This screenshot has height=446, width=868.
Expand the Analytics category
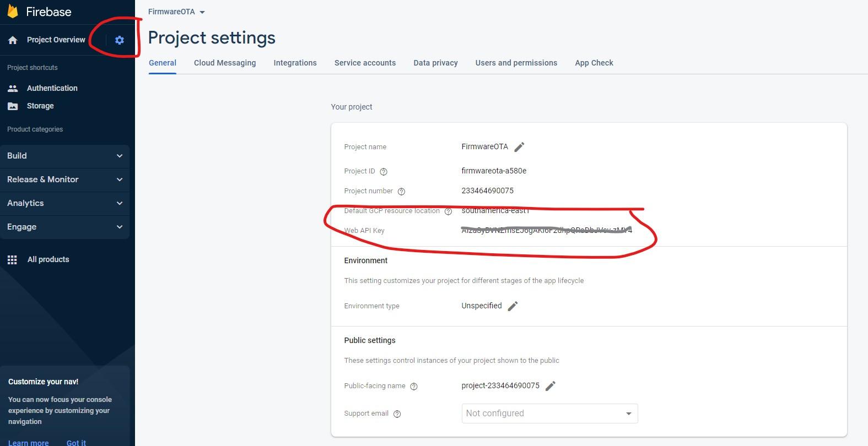click(x=64, y=203)
